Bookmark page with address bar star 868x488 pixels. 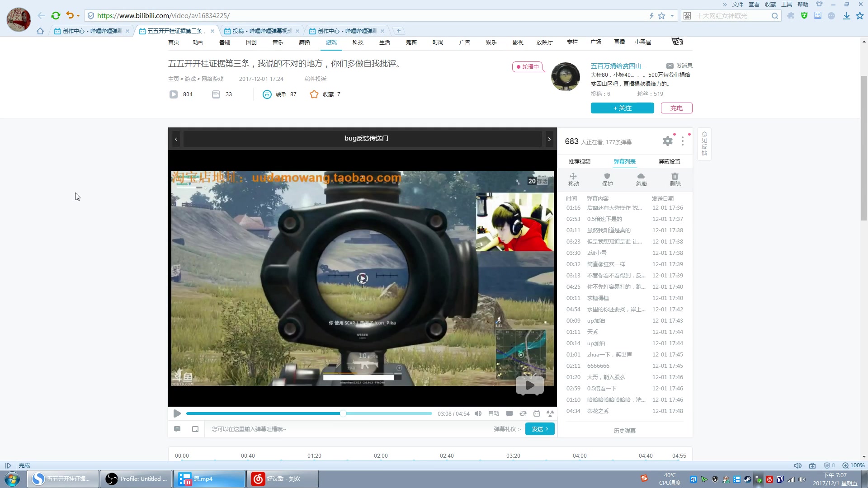tap(661, 16)
